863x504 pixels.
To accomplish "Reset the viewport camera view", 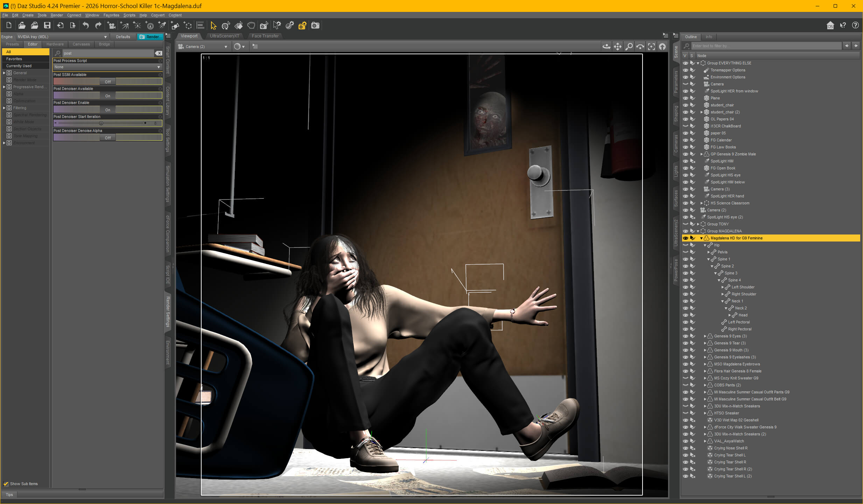I will pyautogui.click(x=662, y=46).
